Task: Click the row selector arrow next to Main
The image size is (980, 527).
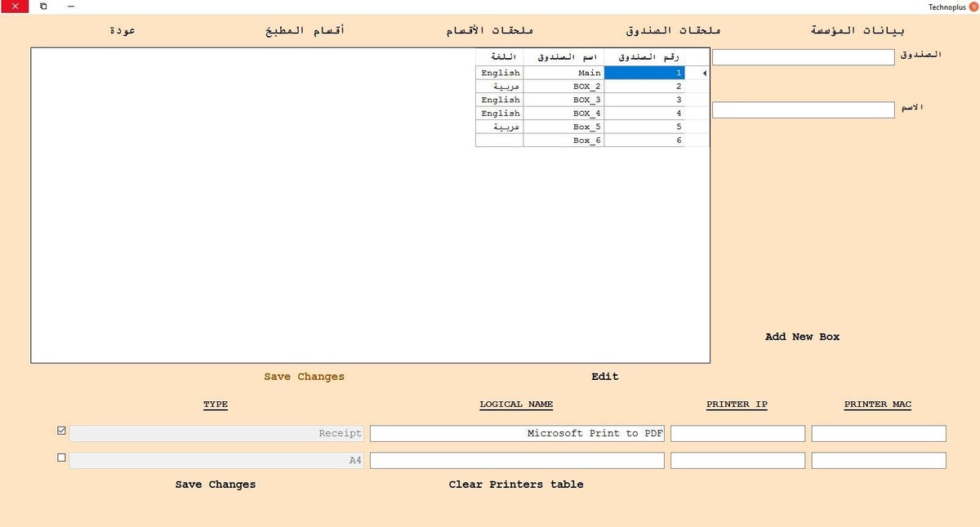Action: 703,73
